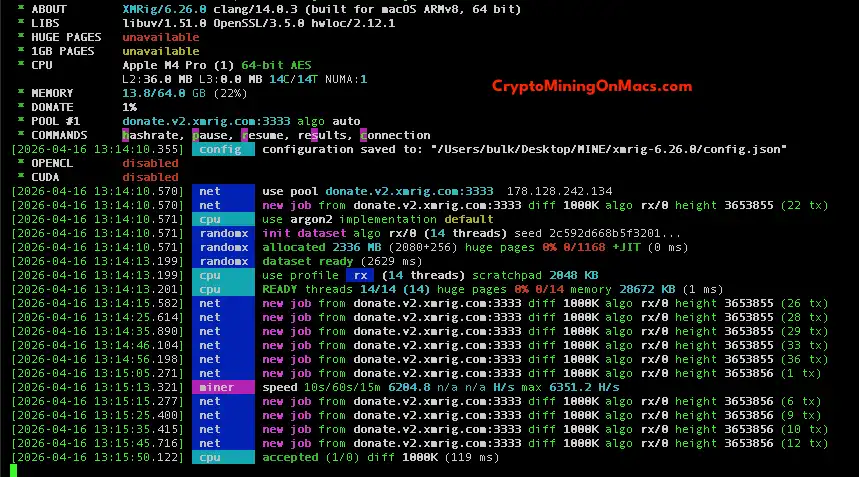Click the XMRig/6.26.0 version text
Screen dimensions: 859x477
(164, 9)
